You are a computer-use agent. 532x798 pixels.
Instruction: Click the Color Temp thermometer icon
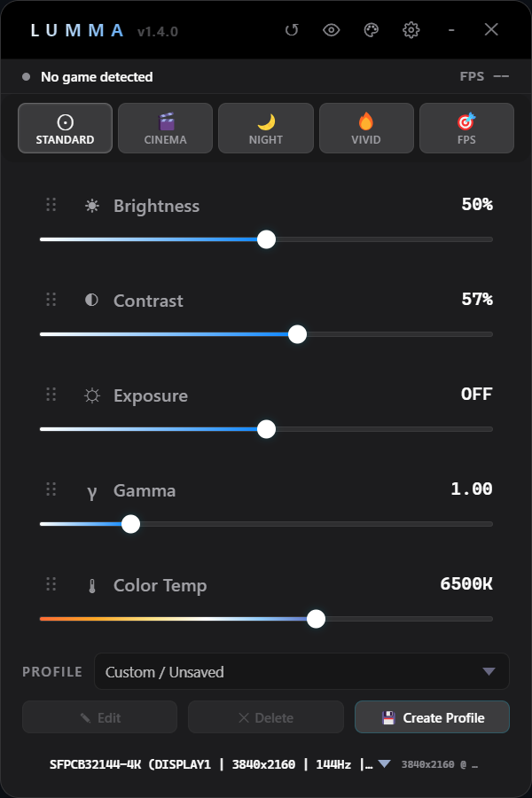click(x=92, y=586)
